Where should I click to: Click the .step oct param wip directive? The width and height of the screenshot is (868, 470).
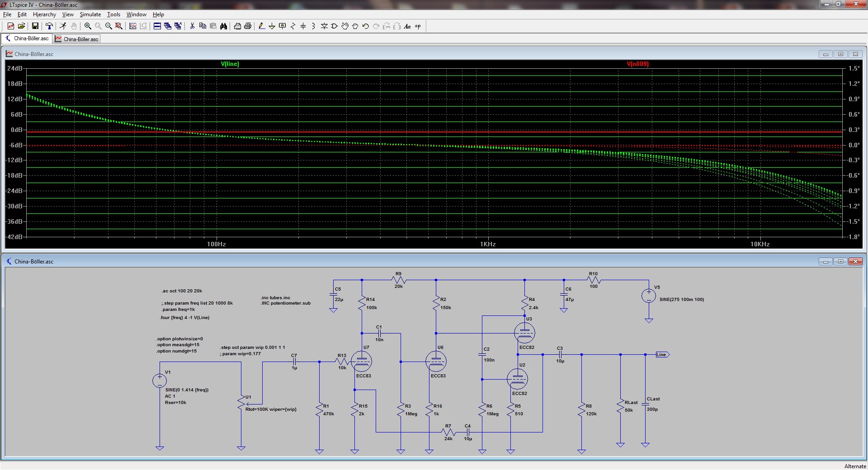click(x=252, y=348)
